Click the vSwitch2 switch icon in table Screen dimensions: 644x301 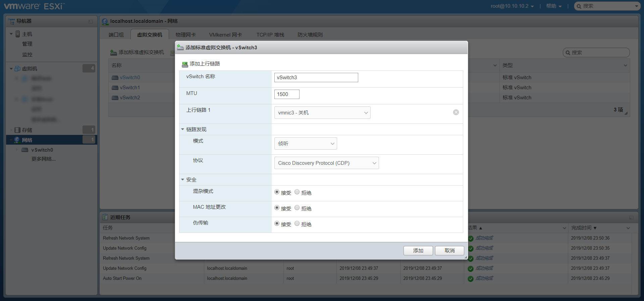point(115,98)
